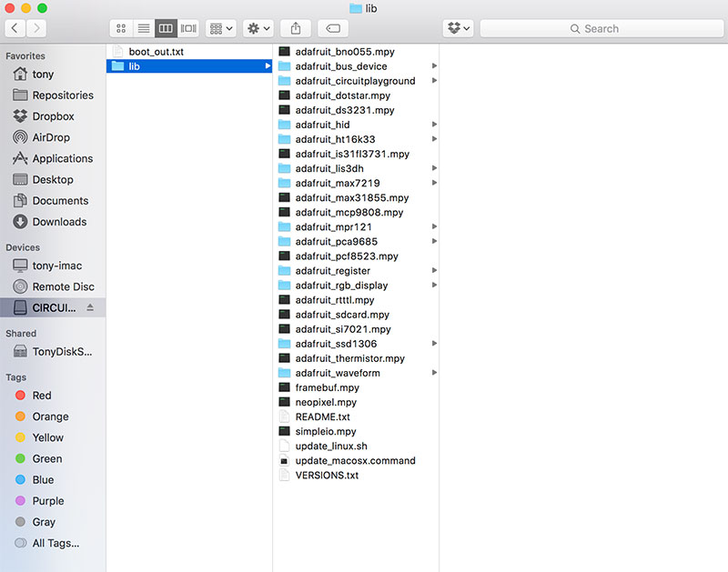728x572 pixels.
Task: Select the Cover Flow view button
Action: tap(188, 28)
